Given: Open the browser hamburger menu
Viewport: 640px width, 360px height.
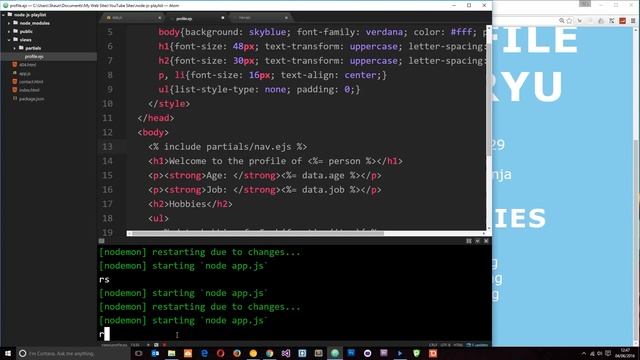Looking at the screenshot, I should click(633, 20).
